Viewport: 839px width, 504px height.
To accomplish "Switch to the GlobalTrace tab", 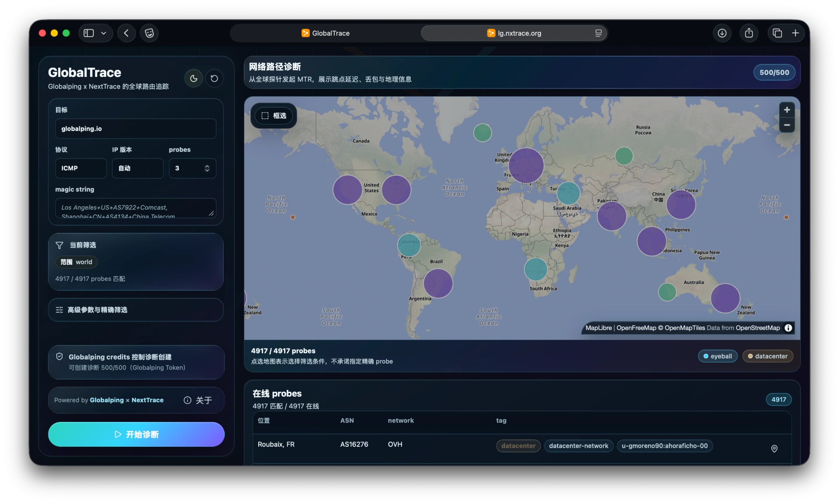I will click(x=326, y=33).
